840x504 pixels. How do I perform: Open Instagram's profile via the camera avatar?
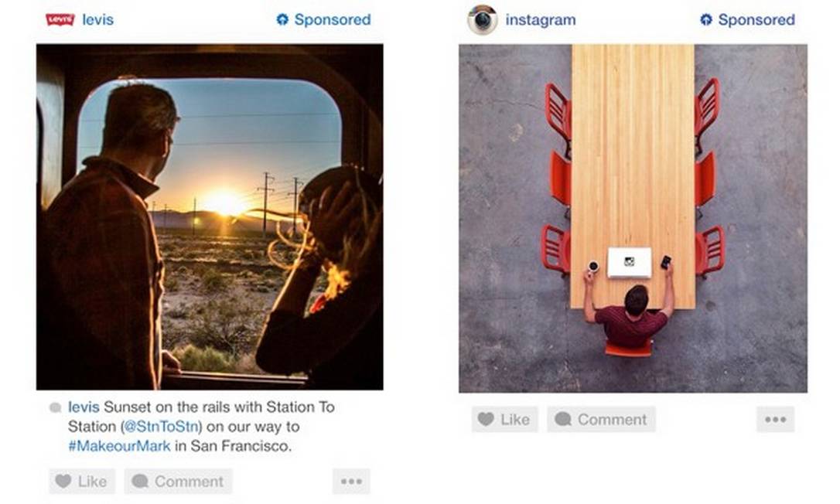tap(481, 19)
